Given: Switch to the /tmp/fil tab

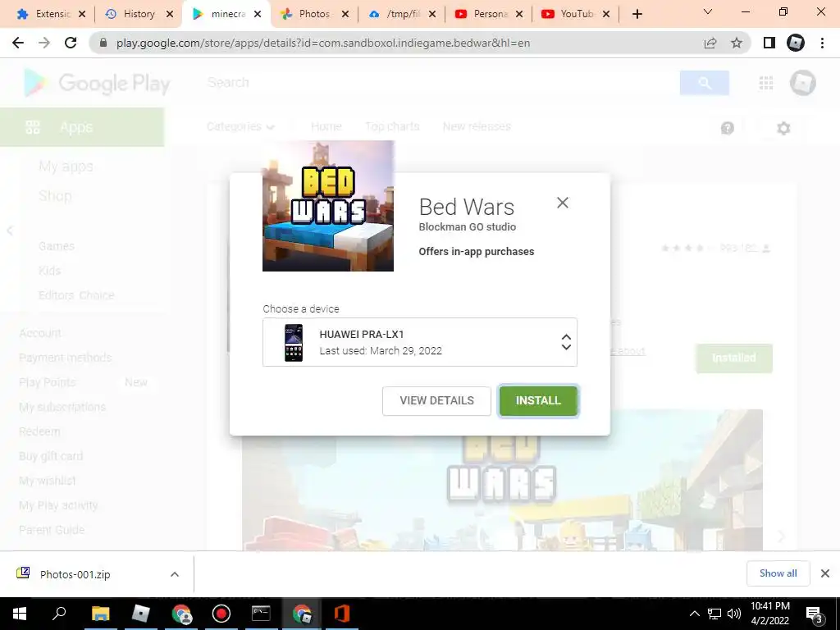Looking at the screenshot, I should [x=395, y=14].
